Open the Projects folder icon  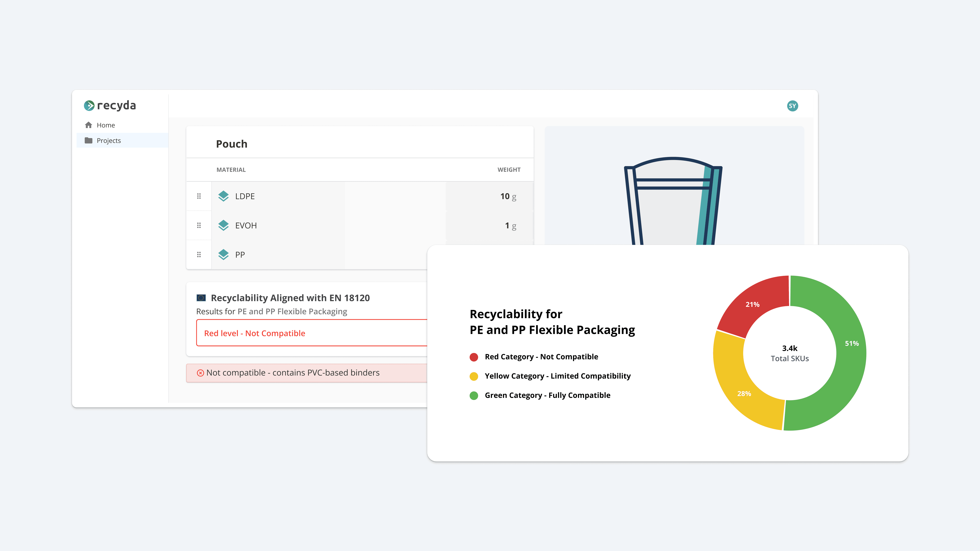coord(89,140)
